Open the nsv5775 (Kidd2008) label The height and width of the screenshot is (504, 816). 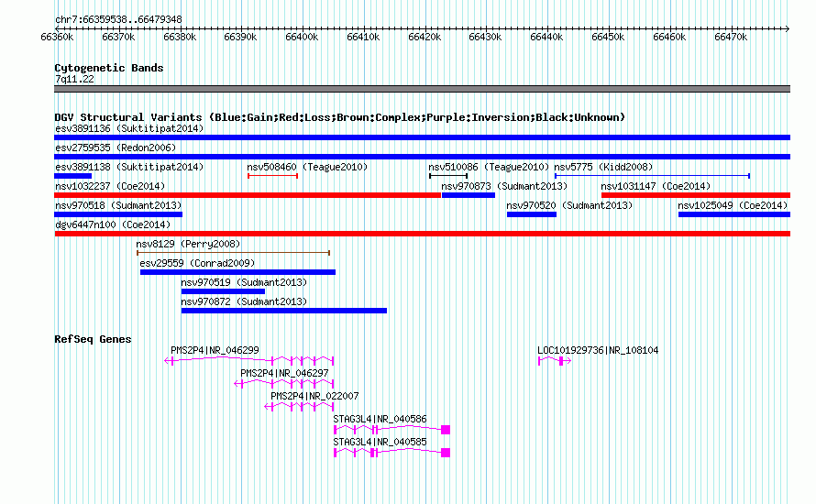(x=603, y=167)
